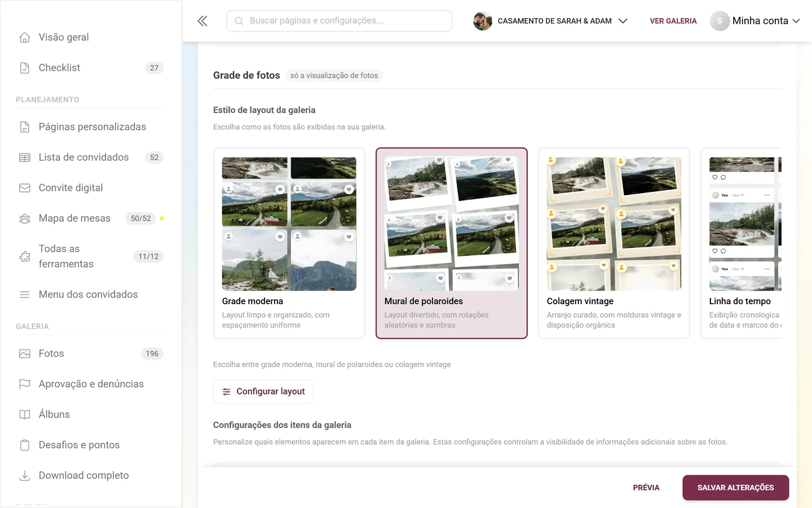This screenshot has height=508, width=812.
Task: Click the Fotos picture icon
Action: [x=25, y=354]
